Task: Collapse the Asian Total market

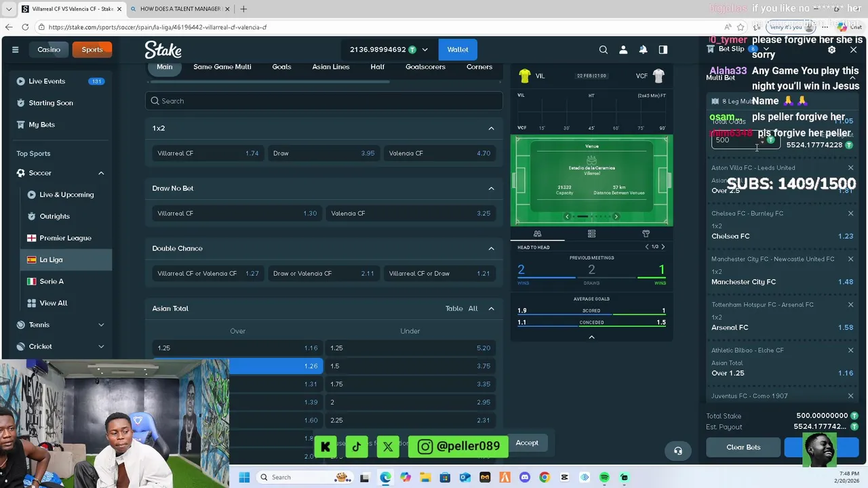Action: tap(492, 308)
